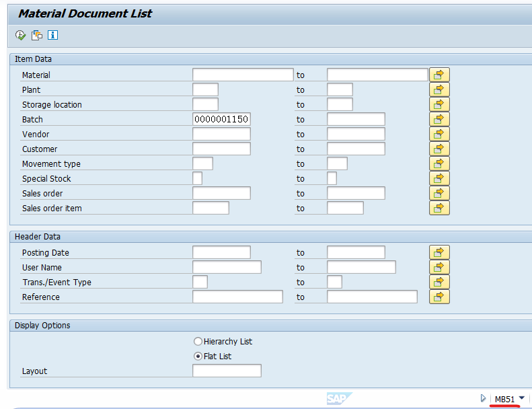
Task: Expand the status bar triangle arrow
Action: [483, 398]
